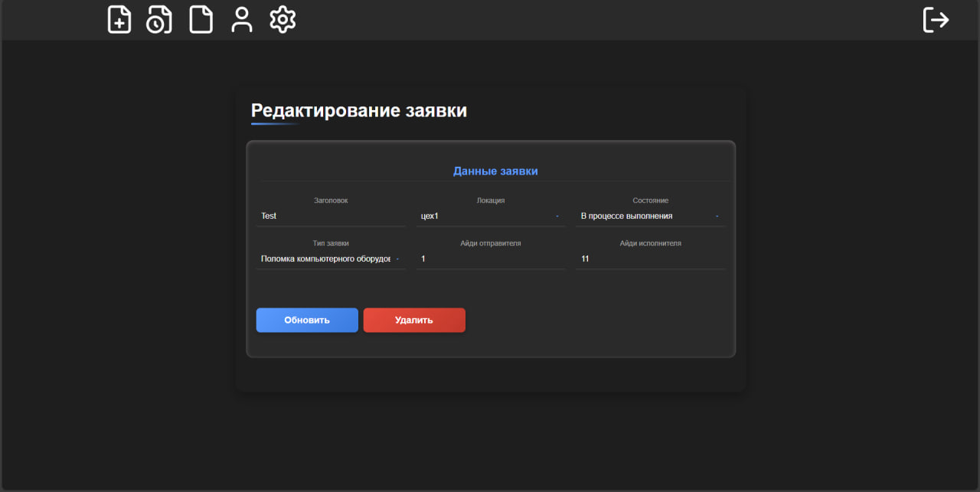Viewport: 980px width, 492px height.
Task: Click the logout icon
Action: pos(936,20)
